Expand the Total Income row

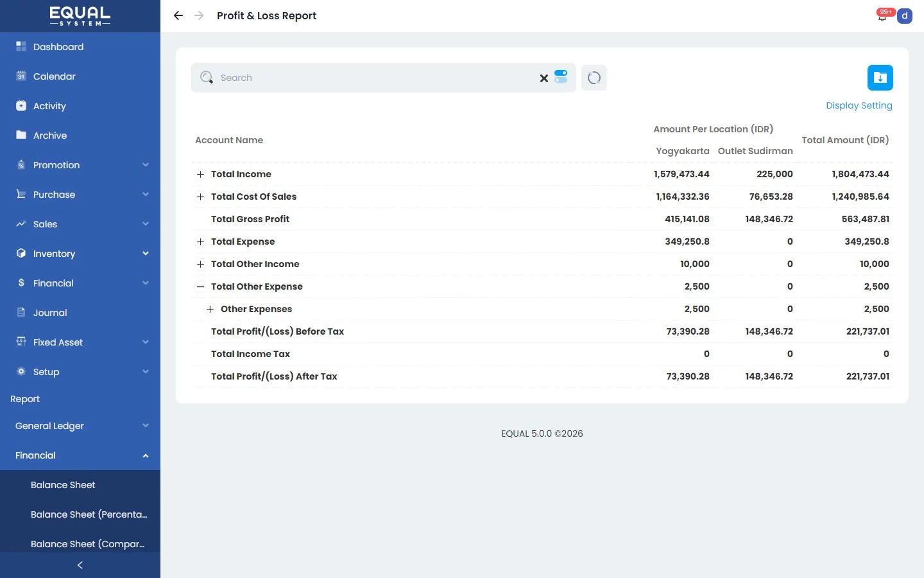tap(200, 175)
